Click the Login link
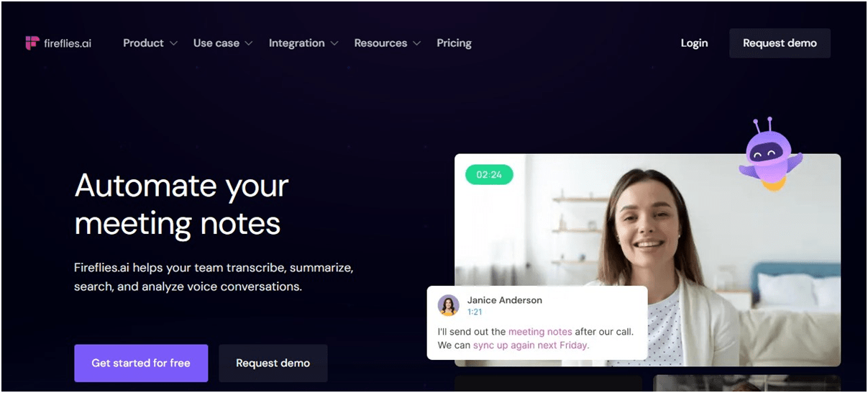The height and width of the screenshot is (393, 868). pyautogui.click(x=694, y=43)
